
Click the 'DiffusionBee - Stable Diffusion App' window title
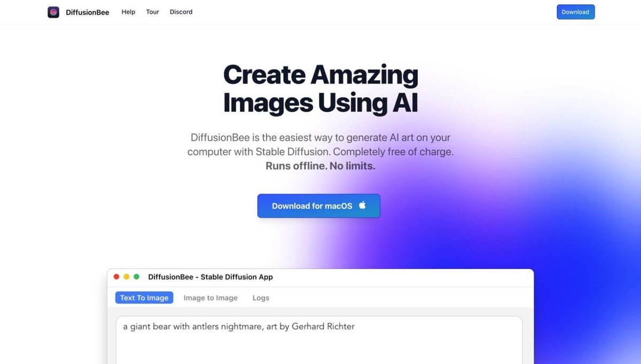click(x=210, y=276)
